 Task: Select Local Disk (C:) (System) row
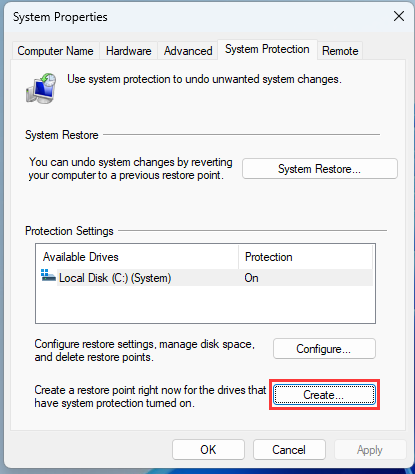206,278
